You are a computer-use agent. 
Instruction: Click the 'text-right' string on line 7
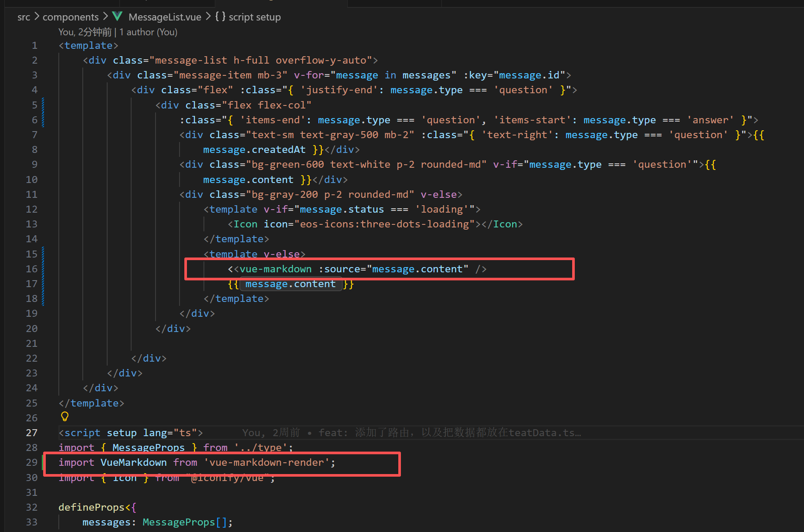tap(517, 135)
